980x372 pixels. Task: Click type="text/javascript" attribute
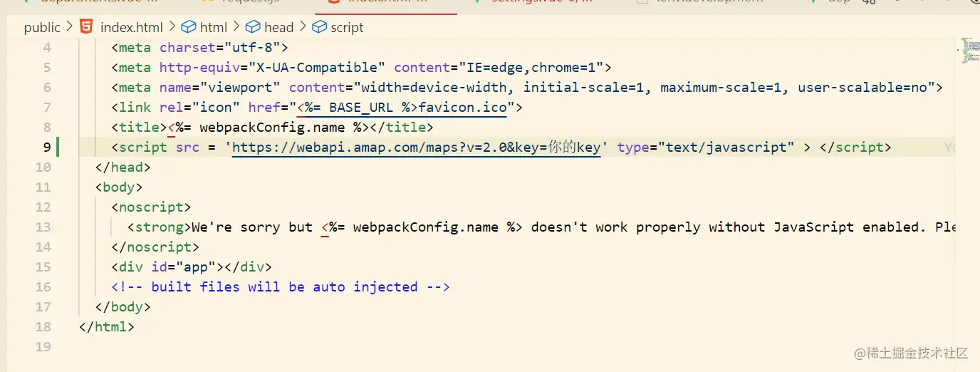[x=706, y=148]
